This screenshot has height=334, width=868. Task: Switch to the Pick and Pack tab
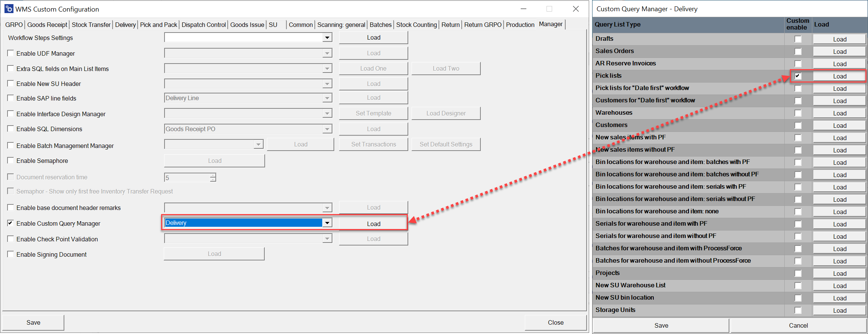click(x=158, y=25)
